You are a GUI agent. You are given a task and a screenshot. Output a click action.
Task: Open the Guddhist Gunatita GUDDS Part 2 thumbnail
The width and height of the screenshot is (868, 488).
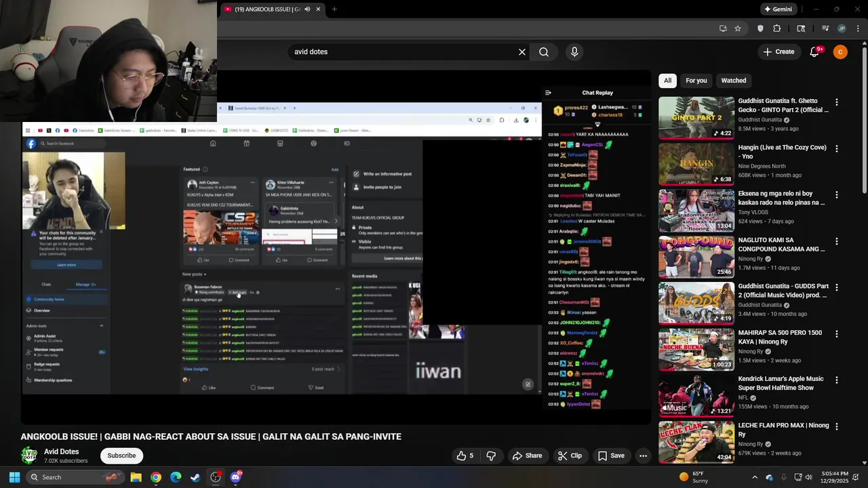tap(696, 304)
